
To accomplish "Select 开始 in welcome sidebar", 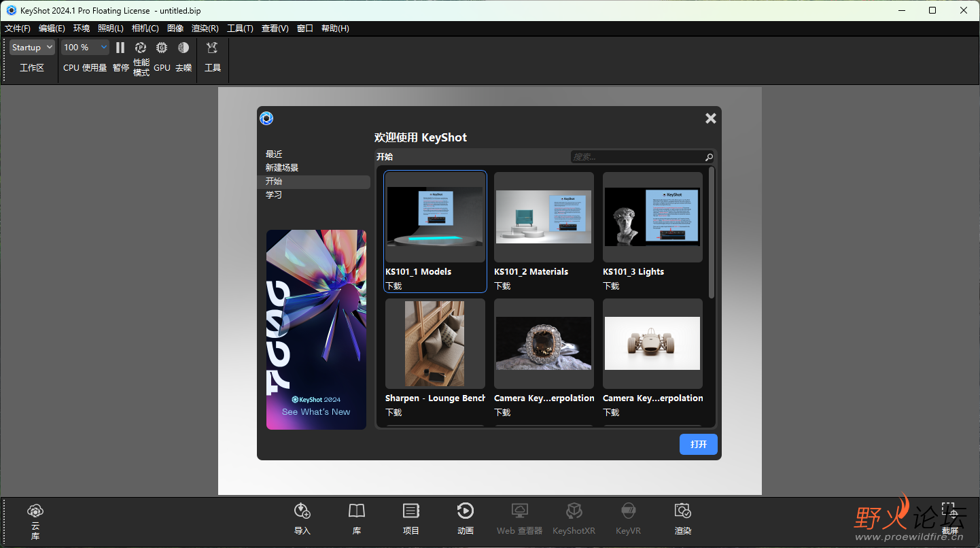I will [x=313, y=182].
